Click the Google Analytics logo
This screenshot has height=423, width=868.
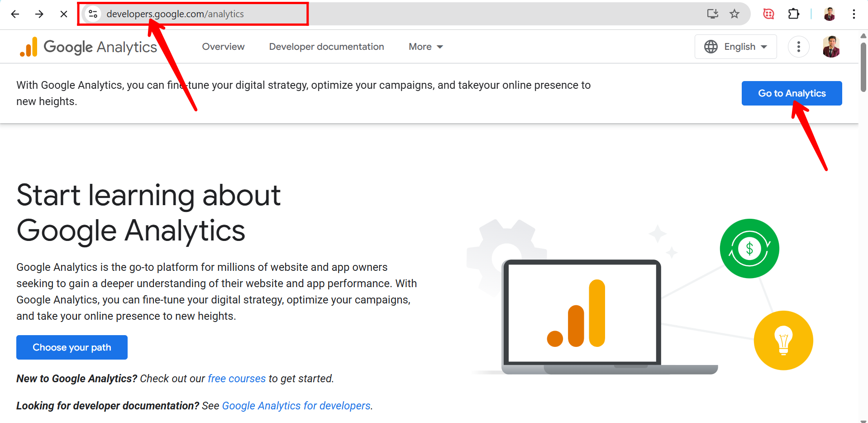89,47
